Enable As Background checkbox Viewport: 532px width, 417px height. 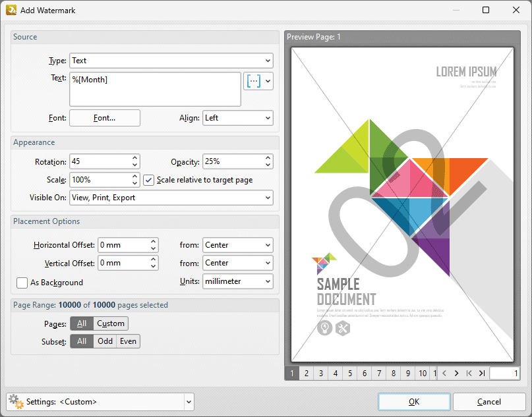pos(22,283)
